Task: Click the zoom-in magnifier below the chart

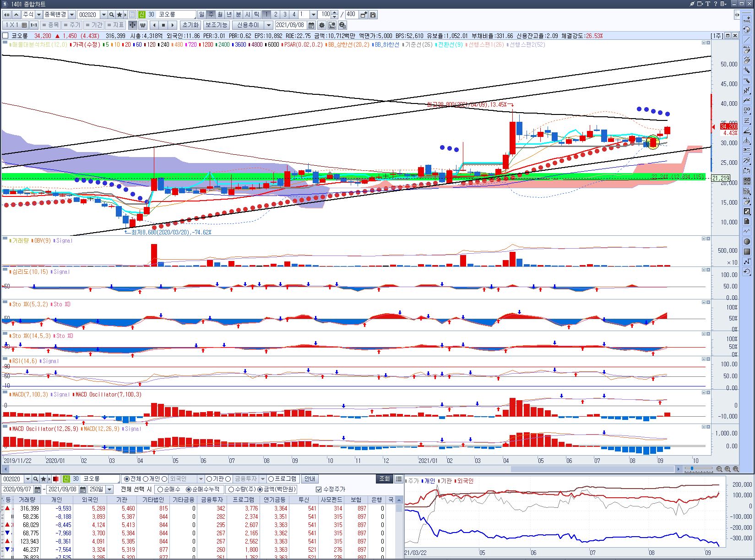Action: click(727, 469)
